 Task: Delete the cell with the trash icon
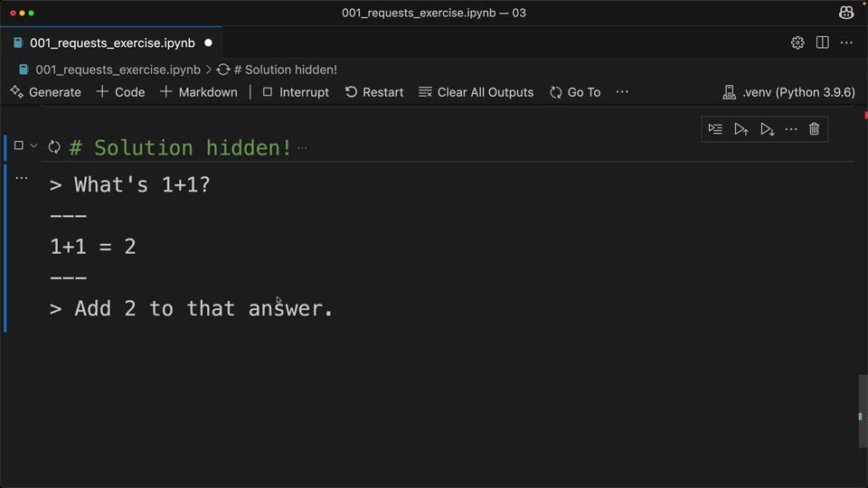click(x=814, y=129)
